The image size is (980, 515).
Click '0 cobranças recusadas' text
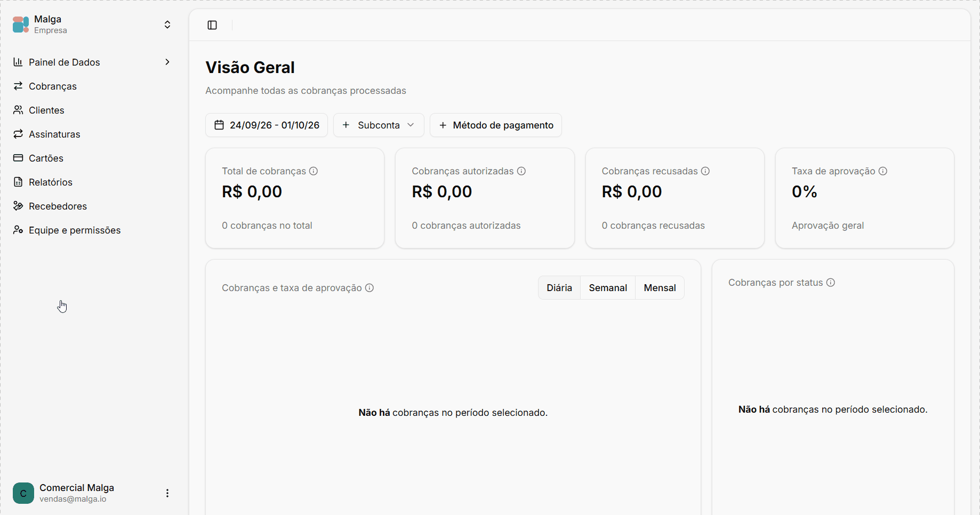pos(653,226)
